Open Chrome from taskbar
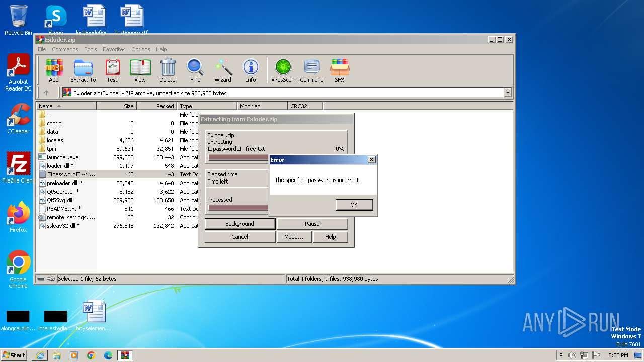 pyautogui.click(x=91, y=355)
